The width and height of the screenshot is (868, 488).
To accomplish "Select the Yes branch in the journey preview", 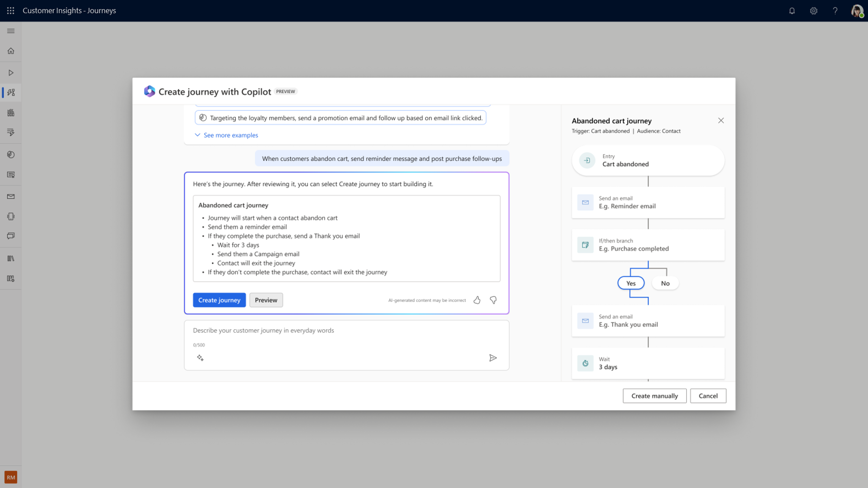I will (x=630, y=283).
